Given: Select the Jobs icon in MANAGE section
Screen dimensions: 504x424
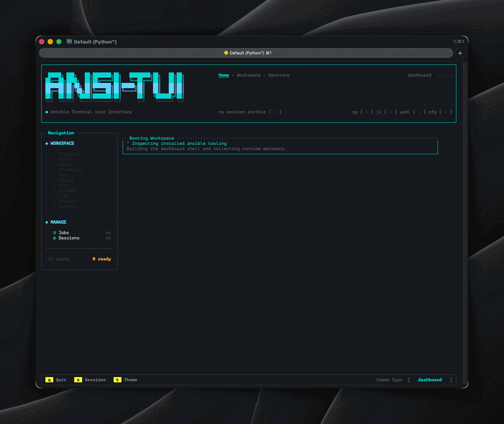Looking at the screenshot, I should (x=55, y=233).
